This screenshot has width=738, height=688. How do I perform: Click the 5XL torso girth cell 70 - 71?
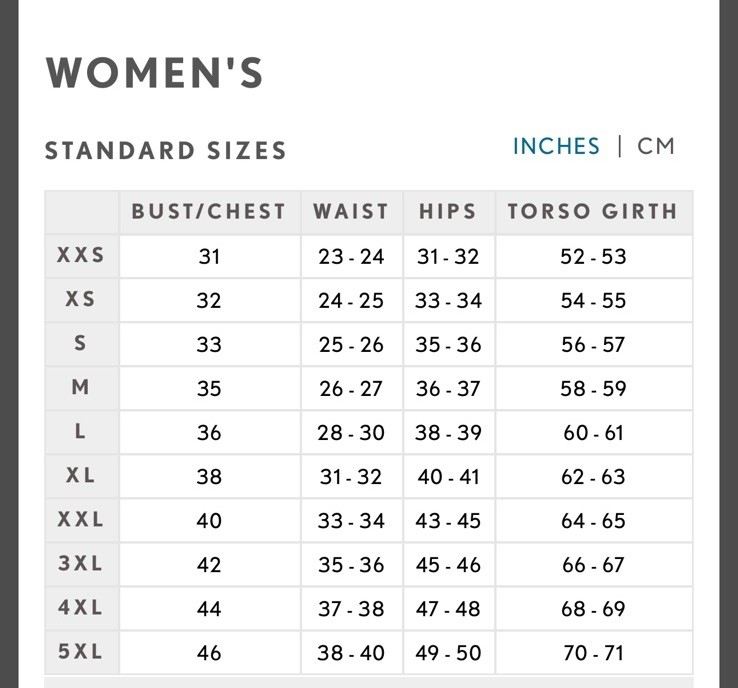coord(594,653)
